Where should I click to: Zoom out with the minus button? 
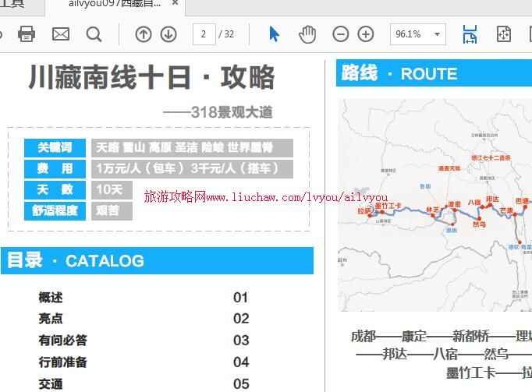[340, 34]
